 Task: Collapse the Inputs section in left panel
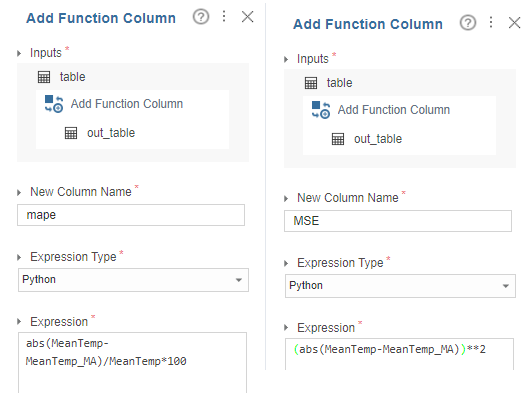[x=19, y=53]
